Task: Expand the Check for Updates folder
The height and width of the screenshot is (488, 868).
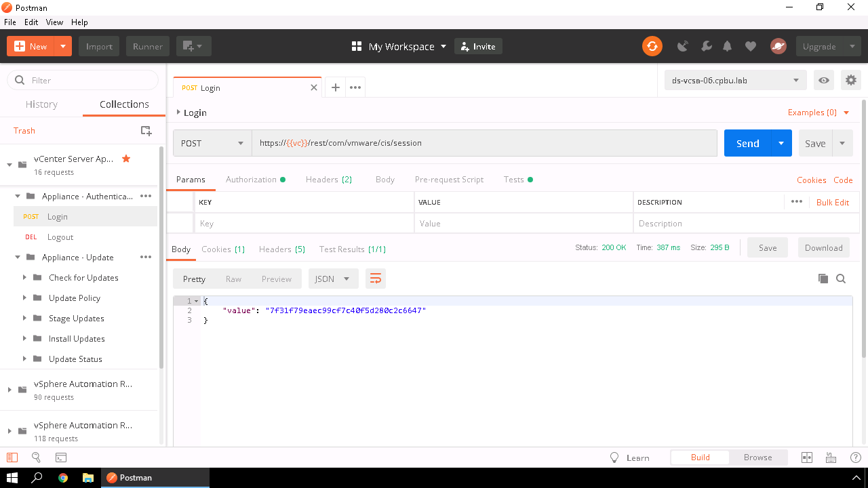Action: [24, 277]
